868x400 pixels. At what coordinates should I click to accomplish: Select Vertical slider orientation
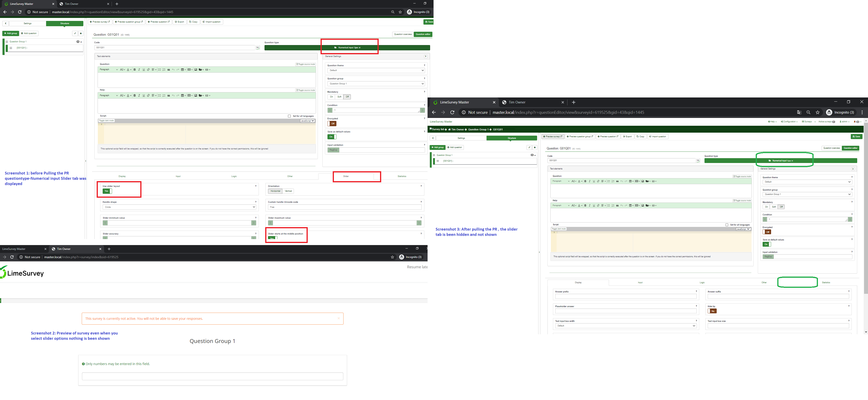[x=288, y=191]
